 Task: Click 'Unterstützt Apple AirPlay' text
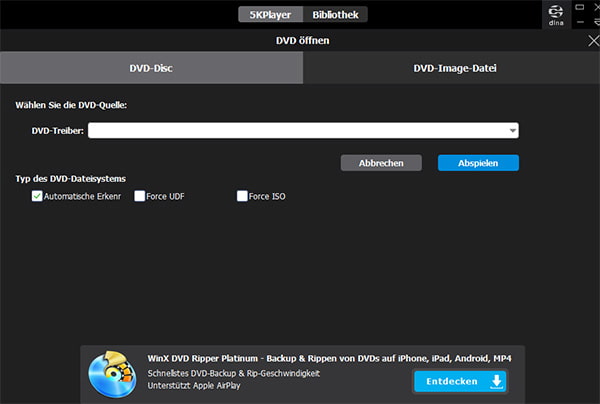(x=194, y=386)
